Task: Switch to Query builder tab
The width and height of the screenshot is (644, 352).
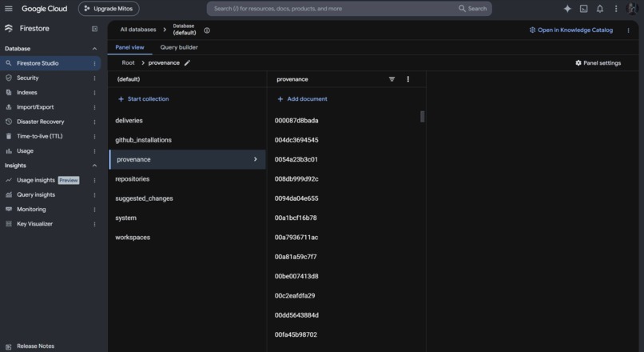Action: pyautogui.click(x=179, y=47)
